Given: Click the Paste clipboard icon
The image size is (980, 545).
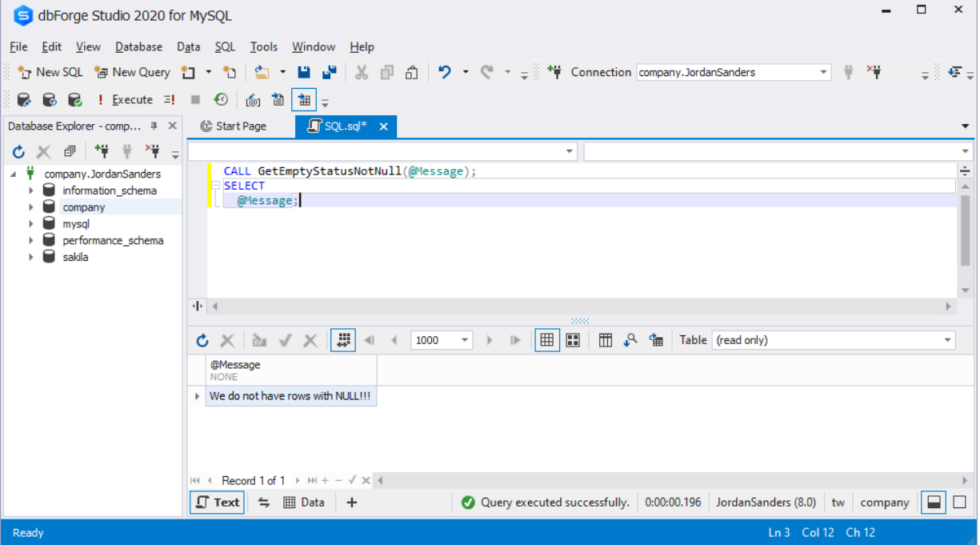Looking at the screenshot, I should [x=412, y=72].
